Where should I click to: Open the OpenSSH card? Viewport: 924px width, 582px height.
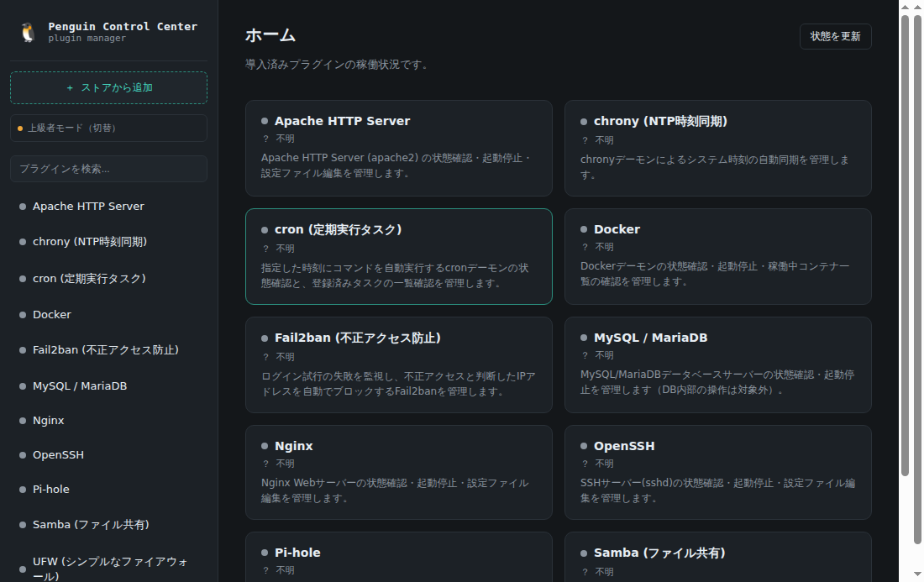717,473
